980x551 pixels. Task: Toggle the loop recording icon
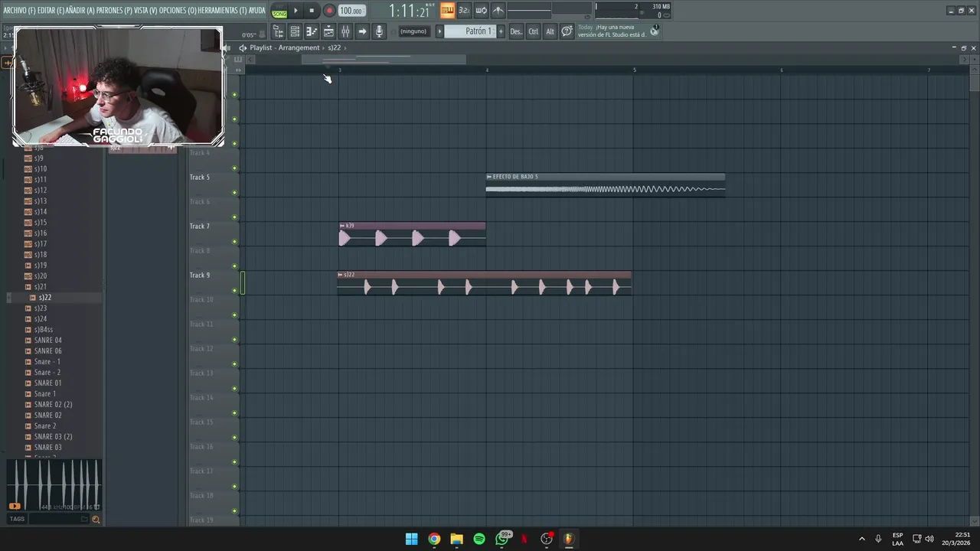pyautogui.click(x=481, y=11)
